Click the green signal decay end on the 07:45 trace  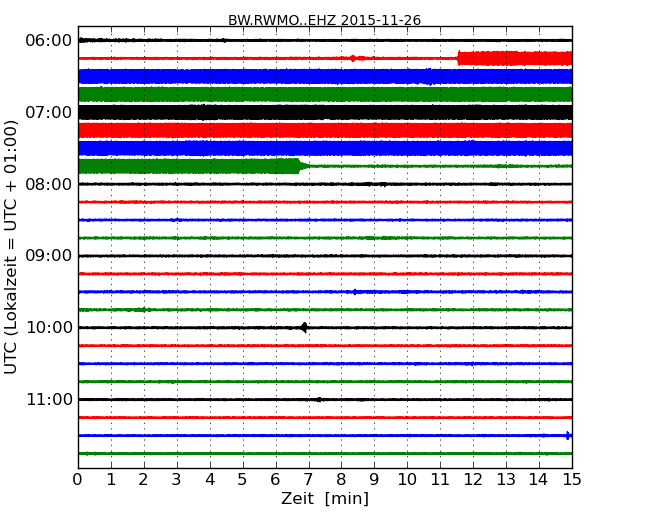point(304,166)
